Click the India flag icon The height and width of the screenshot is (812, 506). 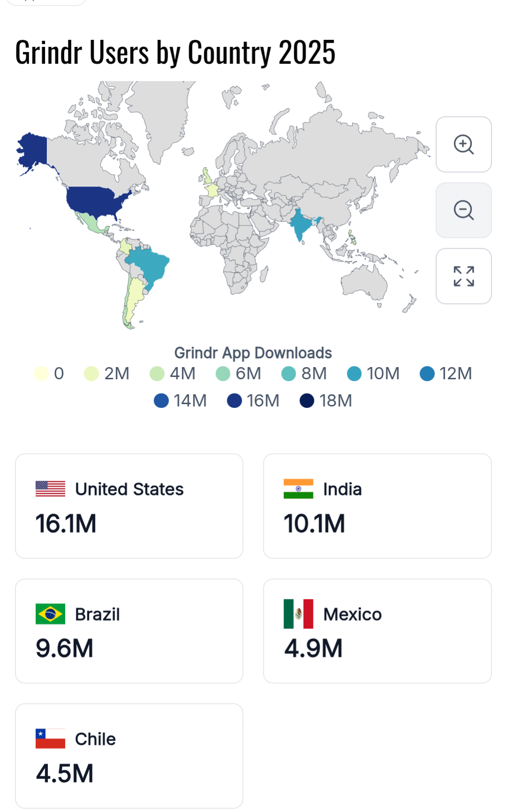298,489
